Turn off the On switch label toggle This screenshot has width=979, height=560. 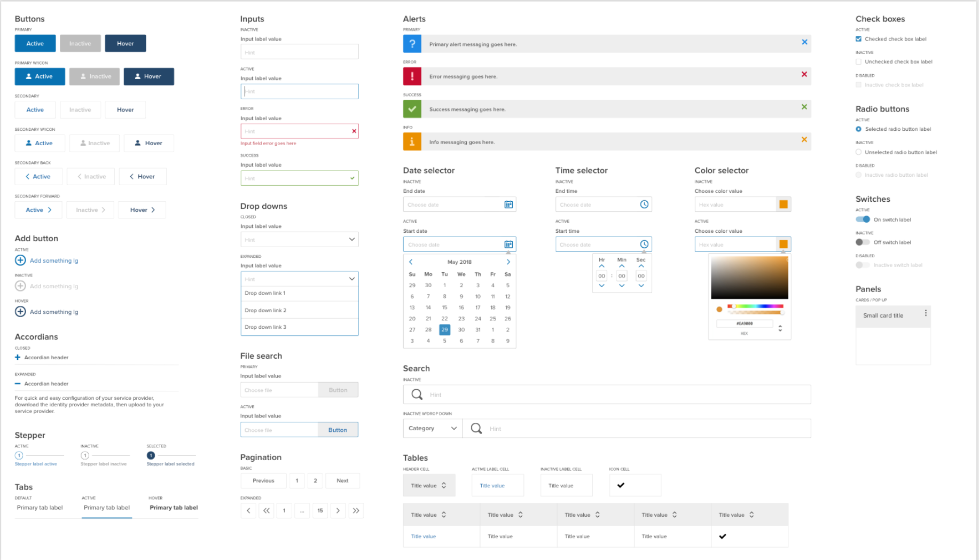click(x=863, y=219)
